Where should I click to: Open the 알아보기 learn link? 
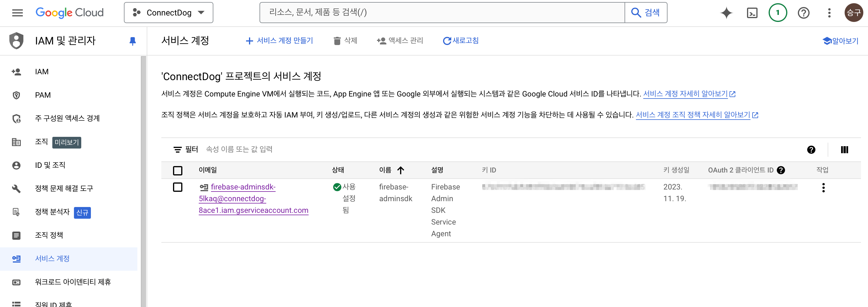coord(840,41)
